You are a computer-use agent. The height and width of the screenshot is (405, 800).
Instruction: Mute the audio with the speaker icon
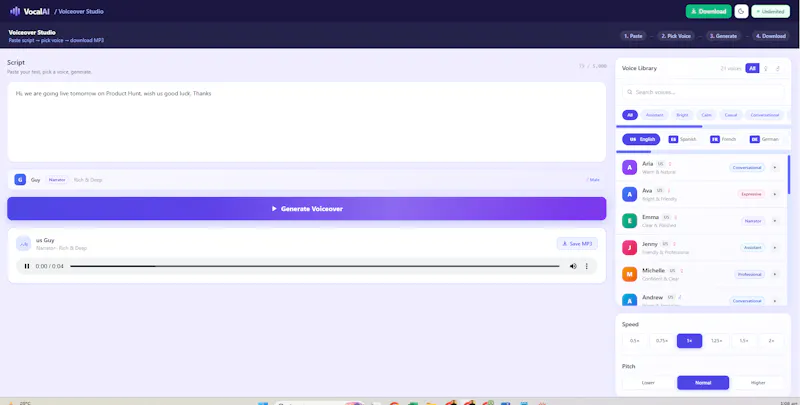pyautogui.click(x=573, y=266)
